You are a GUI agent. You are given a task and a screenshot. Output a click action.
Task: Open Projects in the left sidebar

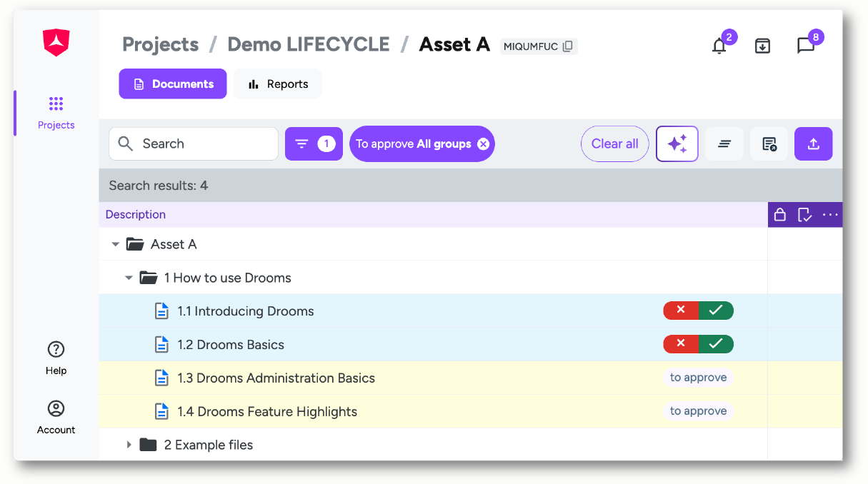coord(56,113)
